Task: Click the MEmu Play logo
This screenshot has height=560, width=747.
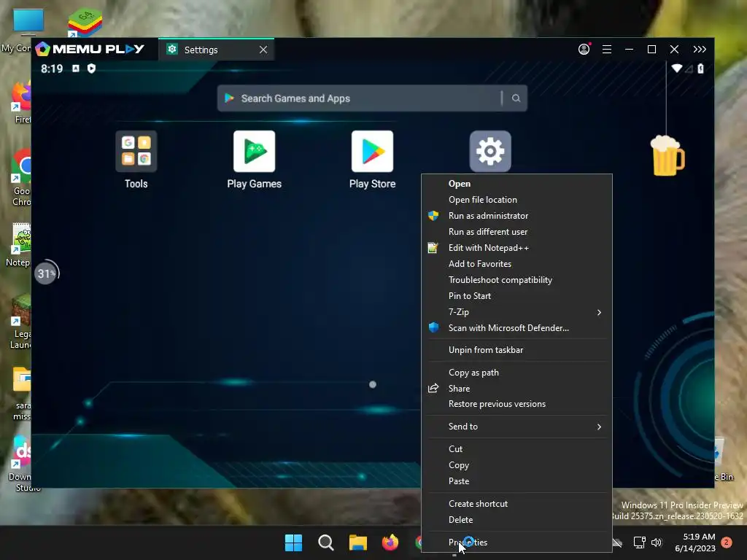Action: tap(90, 49)
